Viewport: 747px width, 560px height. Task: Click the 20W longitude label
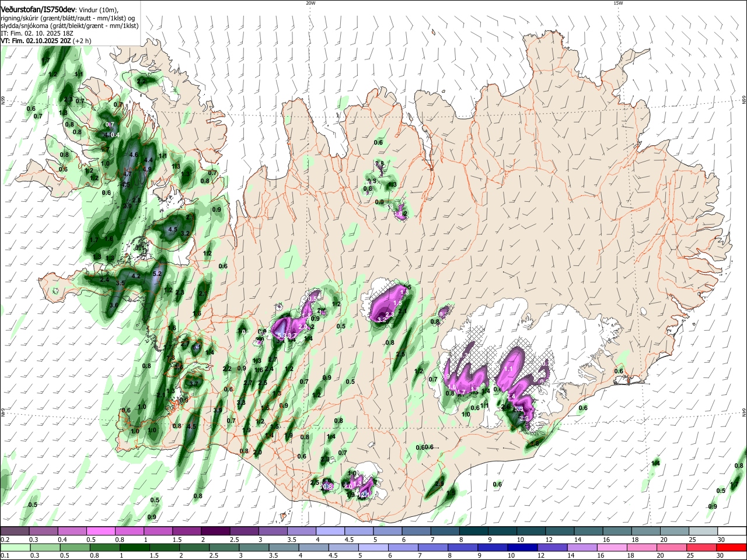tap(310, 3)
